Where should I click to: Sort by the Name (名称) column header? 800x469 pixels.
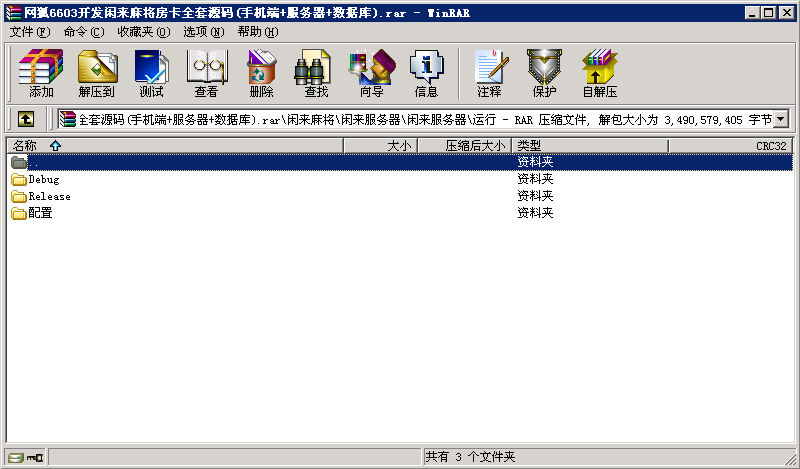(x=25, y=146)
